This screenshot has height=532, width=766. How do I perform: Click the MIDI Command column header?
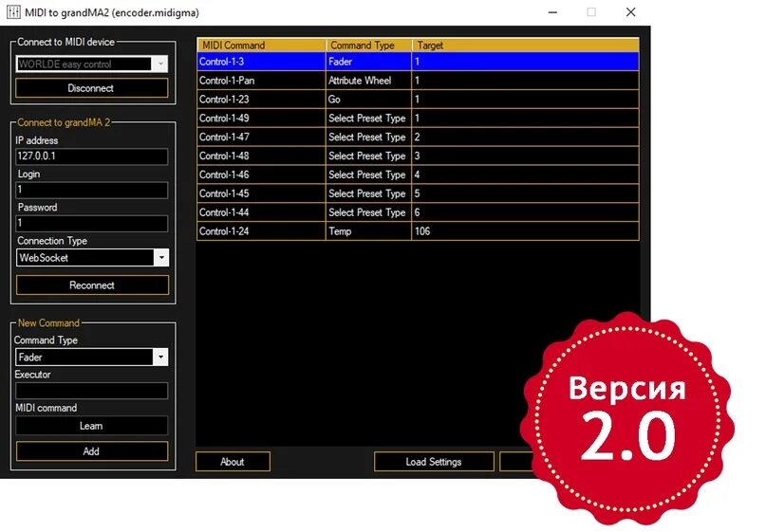coord(261,46)
